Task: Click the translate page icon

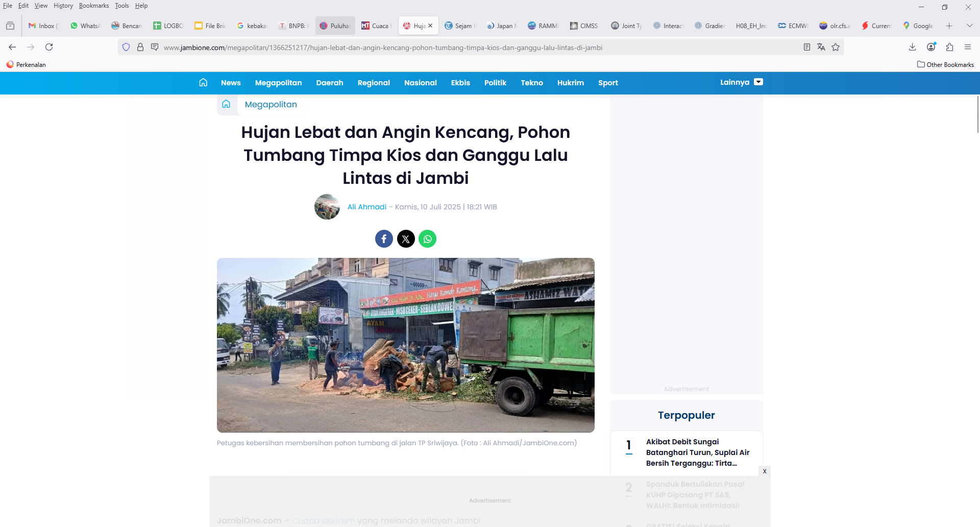Action: (x=821, y=47)
